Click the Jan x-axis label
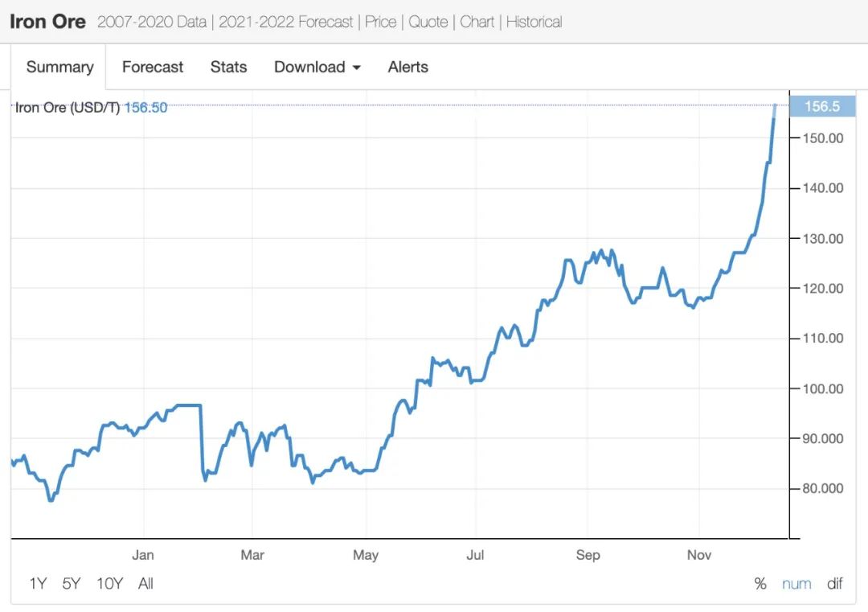Screen dimensions: 868x612 (143, 554)
